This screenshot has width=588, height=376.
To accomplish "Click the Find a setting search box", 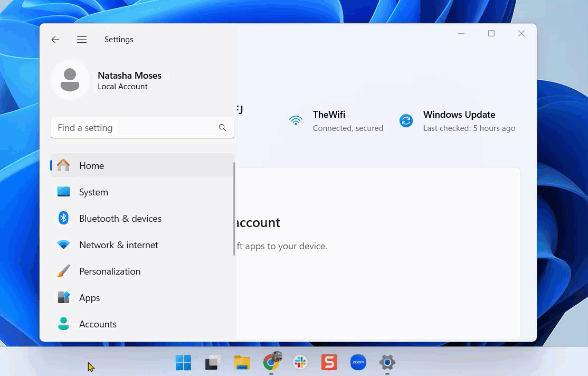I will [x=143, y=128].
